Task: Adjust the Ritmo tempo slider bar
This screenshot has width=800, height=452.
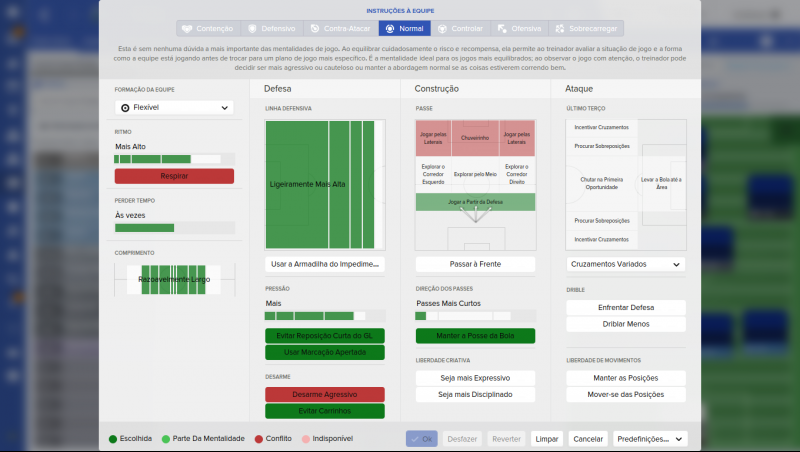Action: (x=174, y=159)
